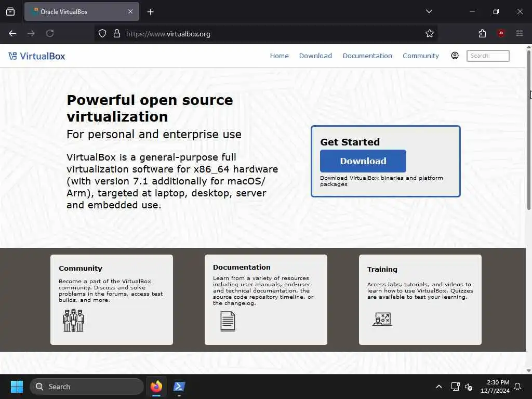Open the Download navigation link
Image resolution: width=532 pixels, height=399 pixels.
[315, 56]
